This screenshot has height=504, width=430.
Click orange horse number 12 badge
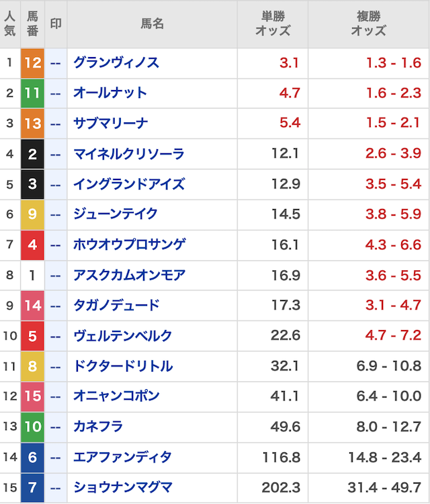click(32, 62)
